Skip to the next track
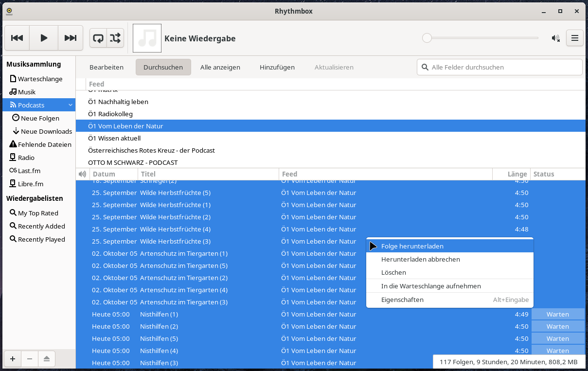 (x=71, y=38)
